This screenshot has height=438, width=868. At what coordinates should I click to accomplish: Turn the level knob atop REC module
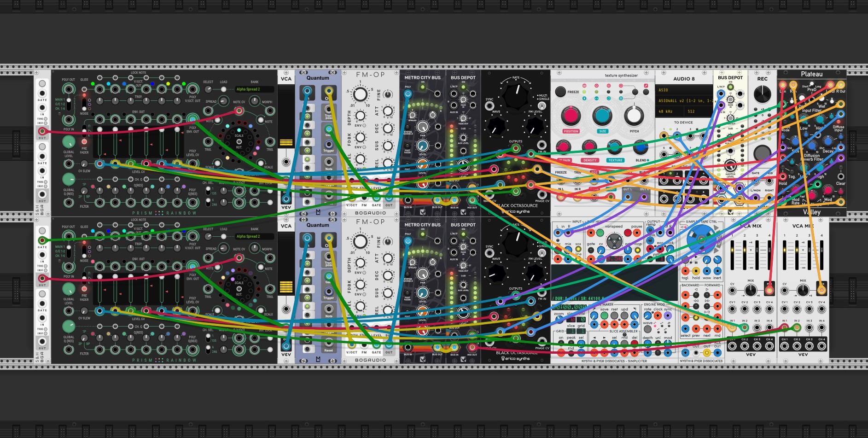tap(762, 94)
